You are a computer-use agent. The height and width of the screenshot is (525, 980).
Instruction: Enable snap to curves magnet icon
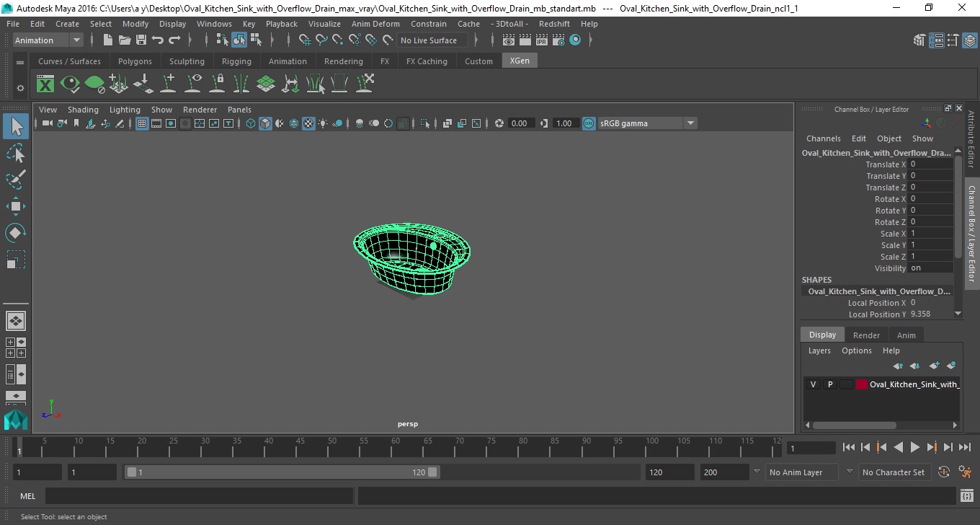321,40
